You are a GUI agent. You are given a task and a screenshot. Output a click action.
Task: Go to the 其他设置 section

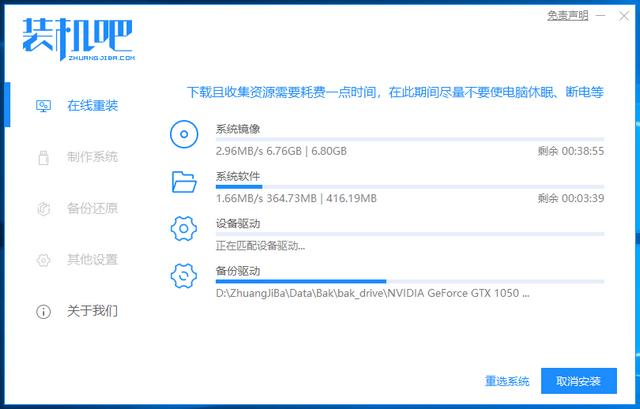(x=92, y=260)
